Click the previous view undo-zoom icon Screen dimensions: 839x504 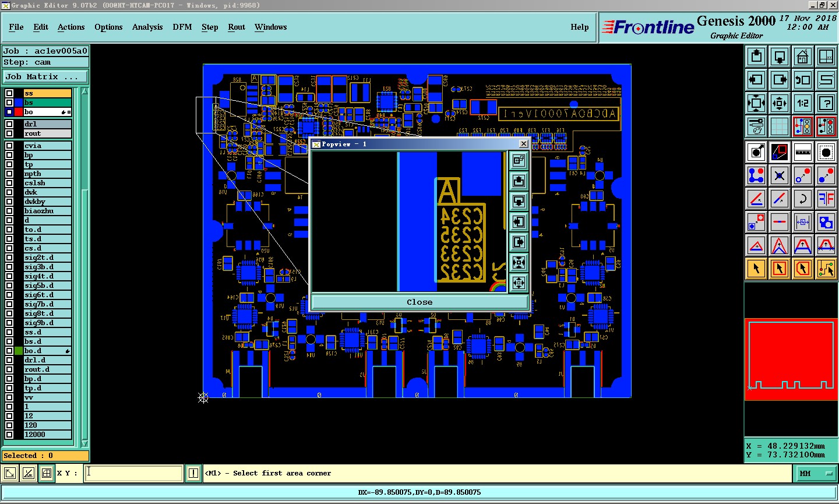tap(803, 80)
